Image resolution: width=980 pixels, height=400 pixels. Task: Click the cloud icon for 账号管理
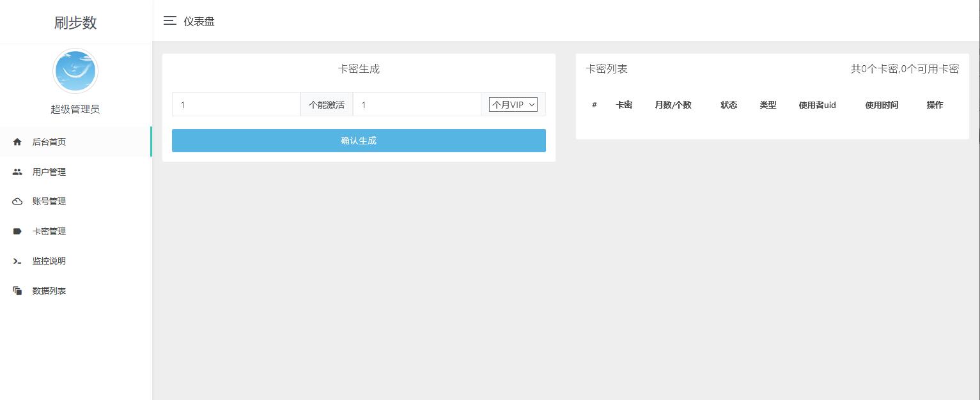17,201
